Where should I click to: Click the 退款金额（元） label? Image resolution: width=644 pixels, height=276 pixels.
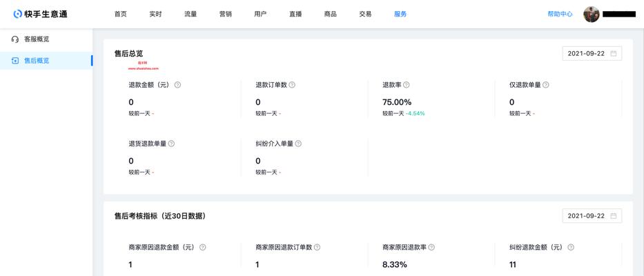(149, 85)
